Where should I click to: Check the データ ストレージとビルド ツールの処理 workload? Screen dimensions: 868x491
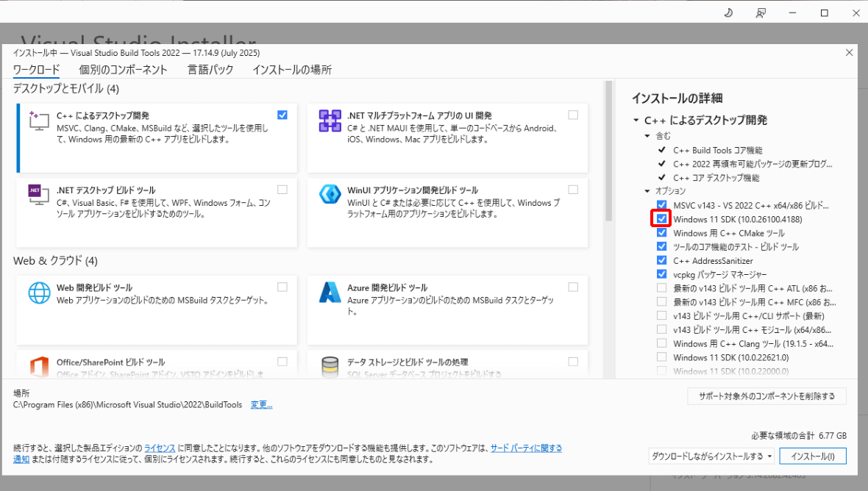tap(573, 362)
